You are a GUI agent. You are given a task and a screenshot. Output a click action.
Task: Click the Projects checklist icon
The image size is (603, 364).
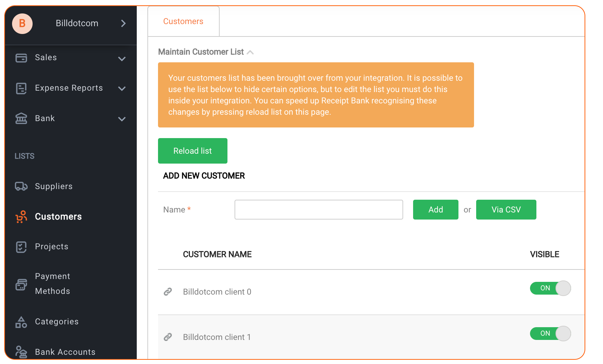pos(21,247)
